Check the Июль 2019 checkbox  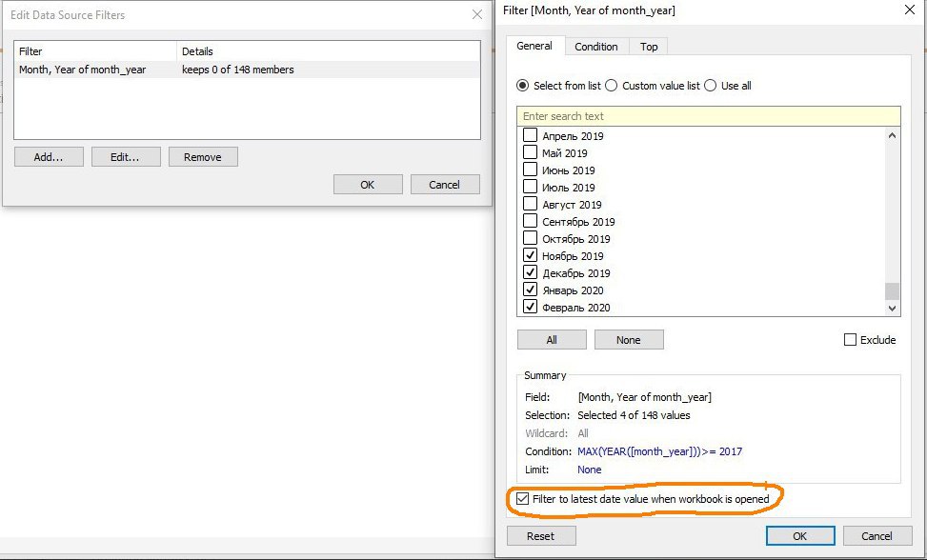(x=531, y=188)
